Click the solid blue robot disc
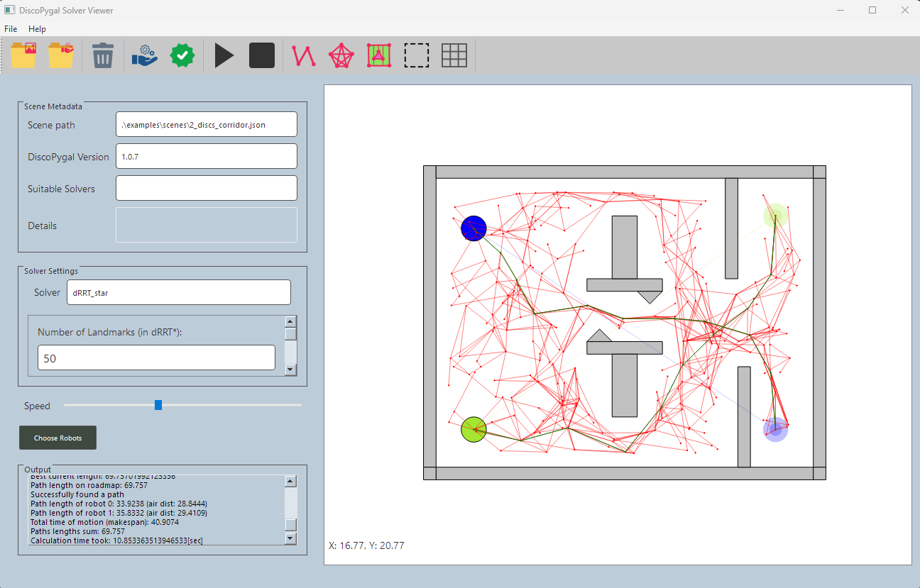The width and height of the screenshot is (920, 588). tap(473, 228)
